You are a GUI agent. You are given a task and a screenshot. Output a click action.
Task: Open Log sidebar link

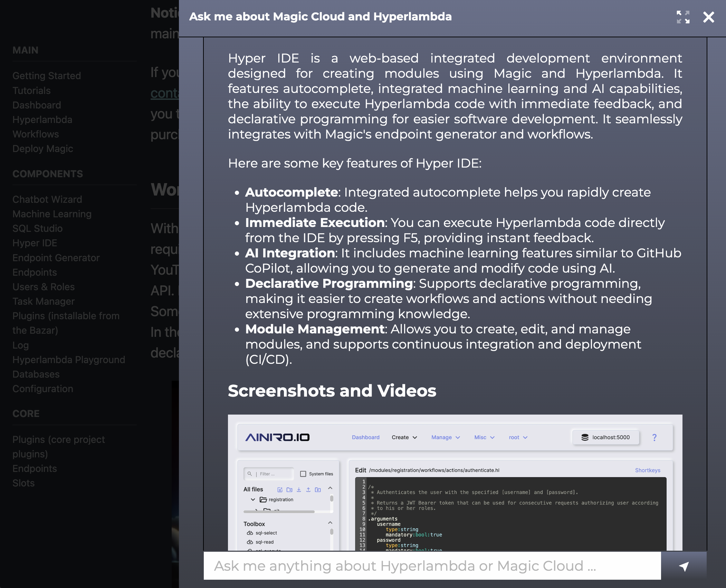point(20,345)
